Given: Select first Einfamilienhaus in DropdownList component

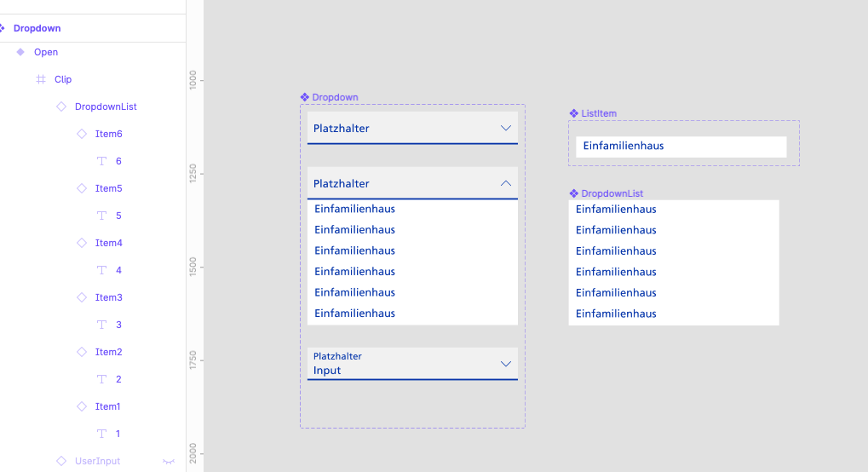Looking at the screenshot, I should click(616, 210).
